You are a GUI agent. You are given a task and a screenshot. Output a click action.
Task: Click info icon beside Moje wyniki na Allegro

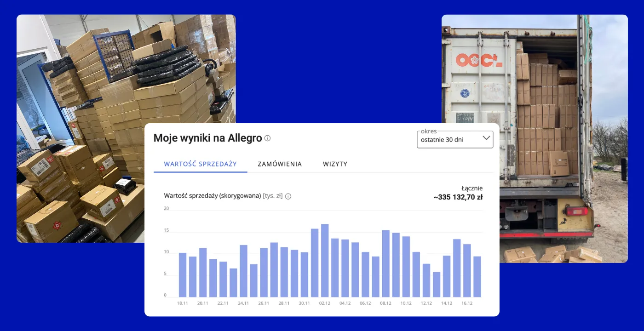point(268,138)
